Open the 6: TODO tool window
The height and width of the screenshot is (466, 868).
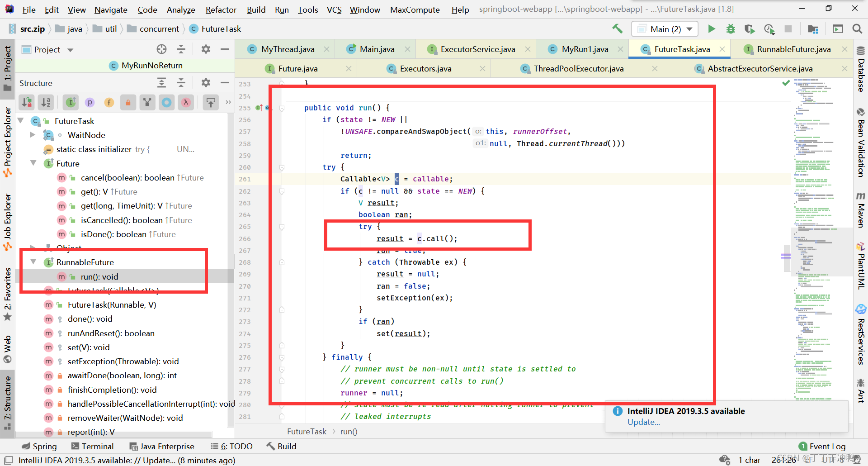click(x=231, y=446)
